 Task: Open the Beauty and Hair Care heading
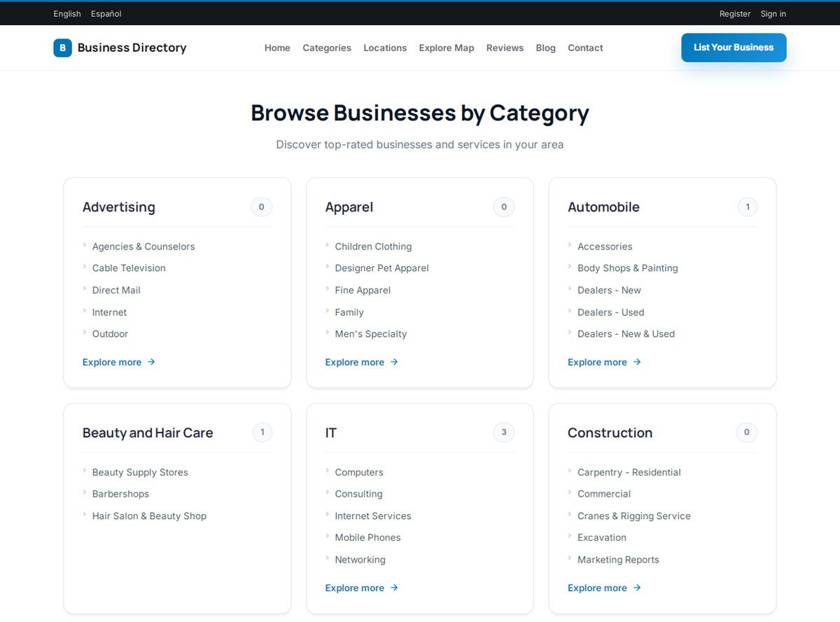click(x=148, y=433)
